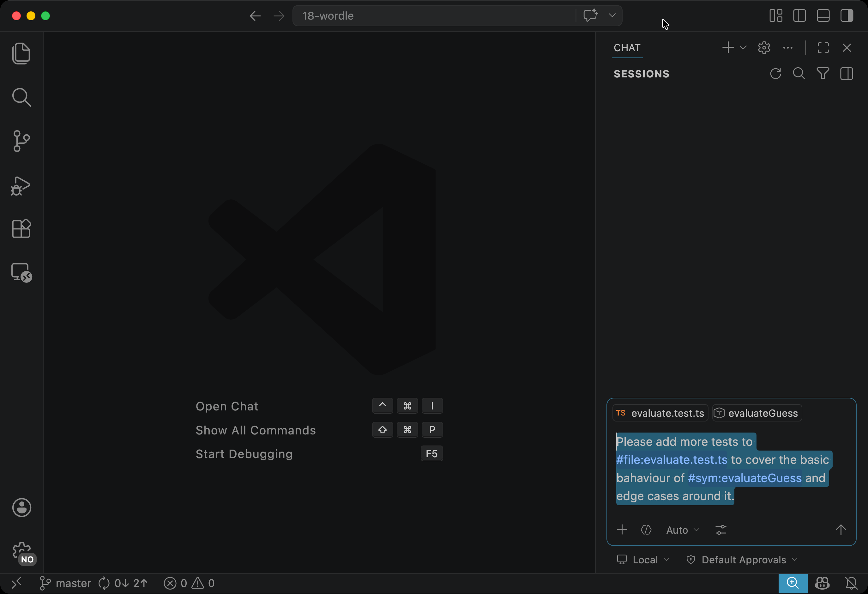The width and height of the screenshot is (868, 594).
Task: Open chat panel more actions ellipsis
Action: coord(788,47)
